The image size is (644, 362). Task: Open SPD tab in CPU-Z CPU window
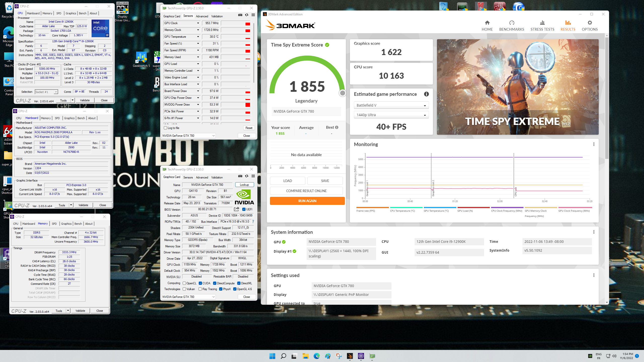(x=59, y=13)
